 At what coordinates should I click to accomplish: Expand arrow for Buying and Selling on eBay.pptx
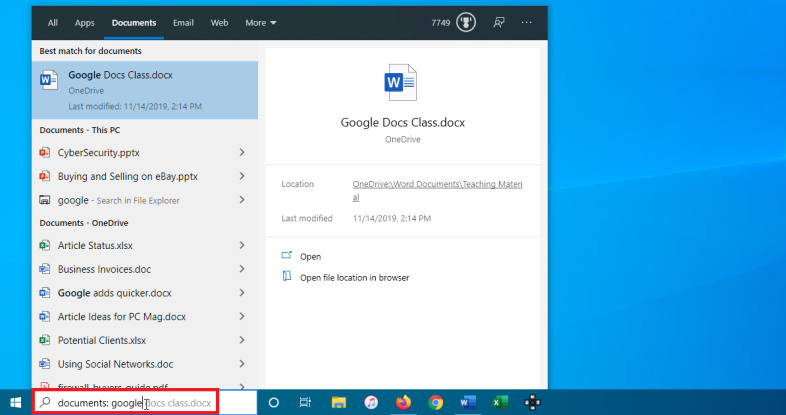point(242,176)
